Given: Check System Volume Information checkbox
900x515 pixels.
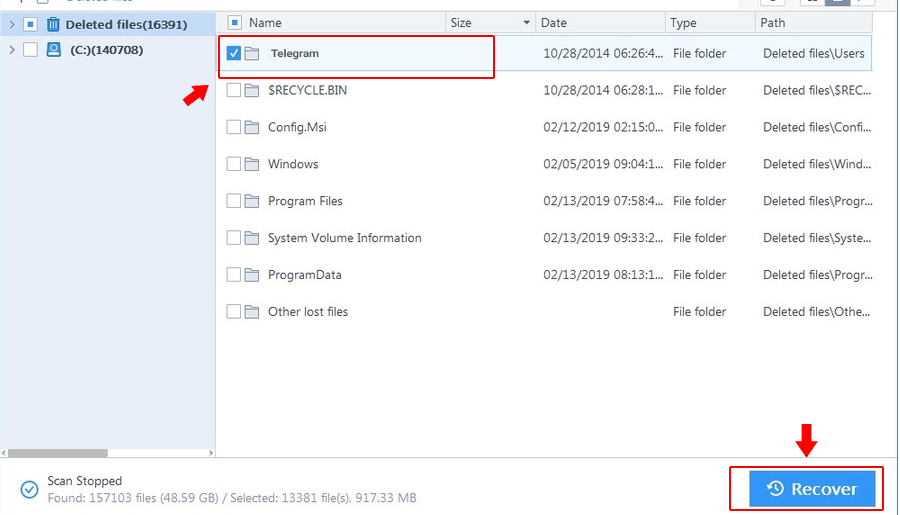Looking at the screenshot, I should (x=234, y=238).
